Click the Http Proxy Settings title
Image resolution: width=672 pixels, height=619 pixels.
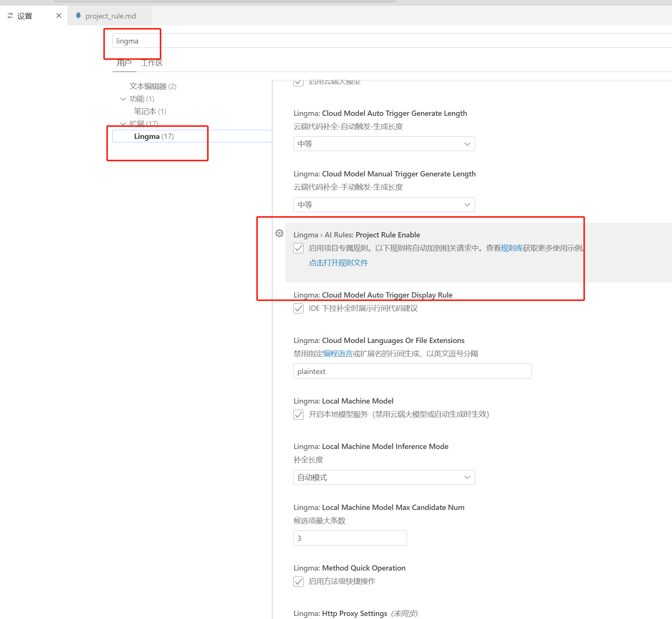tap(340, 613)
